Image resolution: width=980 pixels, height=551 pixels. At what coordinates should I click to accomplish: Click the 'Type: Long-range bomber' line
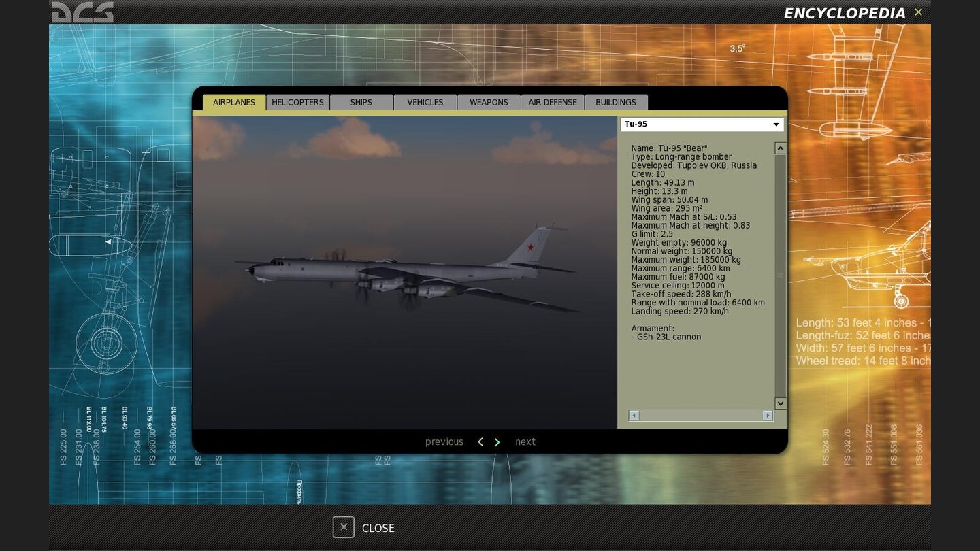(681, 157)
